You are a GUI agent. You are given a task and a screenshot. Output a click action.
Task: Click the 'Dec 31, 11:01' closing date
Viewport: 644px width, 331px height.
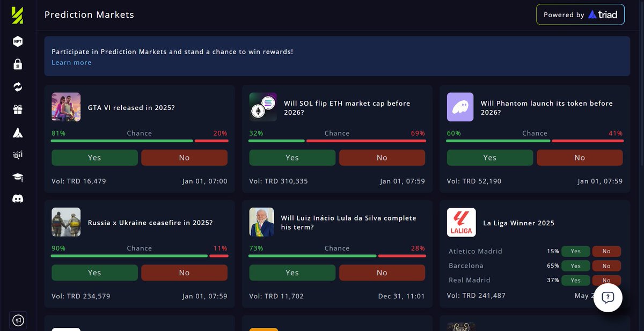(x=401, y=296)
